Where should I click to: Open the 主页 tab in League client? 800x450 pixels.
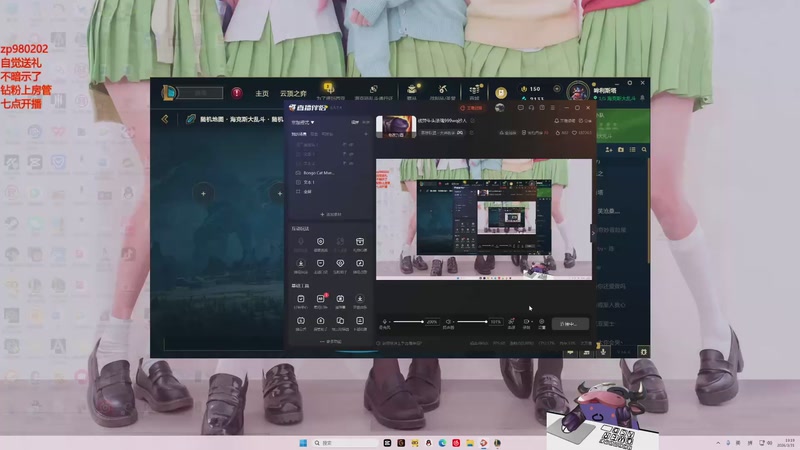(262, 93)
